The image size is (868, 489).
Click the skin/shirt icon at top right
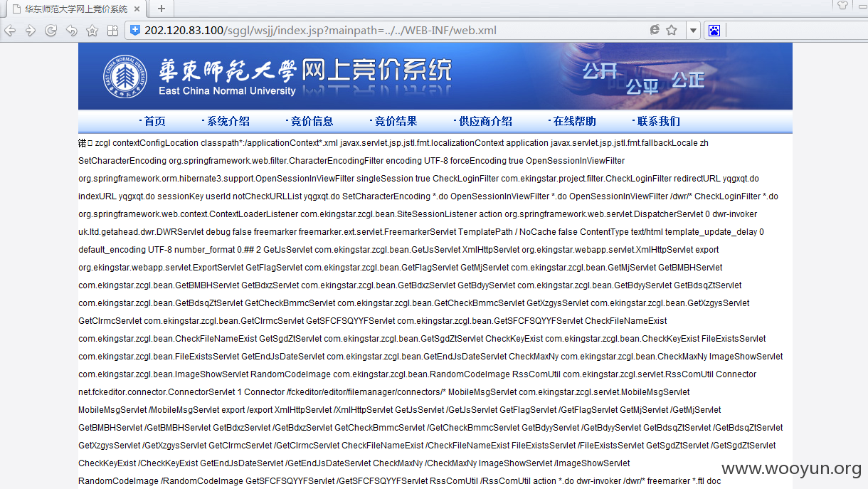[x=842, y=4]
